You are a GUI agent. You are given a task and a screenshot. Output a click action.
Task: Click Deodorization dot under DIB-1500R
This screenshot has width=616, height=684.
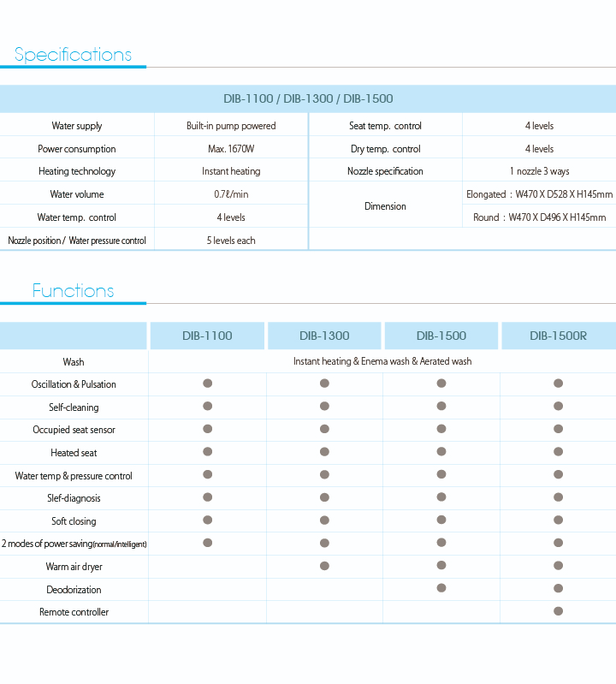[558, 588]
